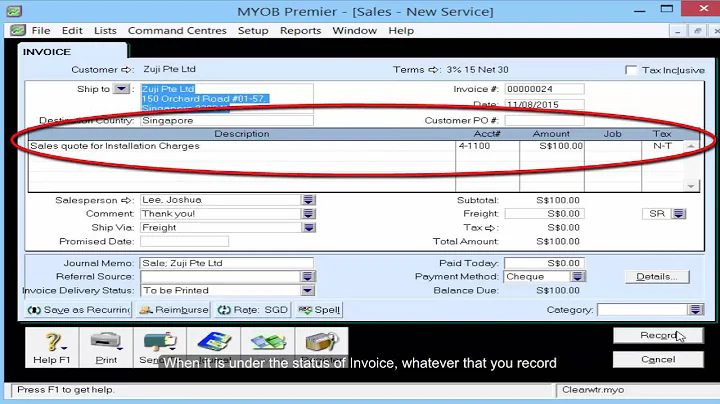720x404 pixels.
Task: Click the Rate: SGD currency button
Action: point(253,310)
